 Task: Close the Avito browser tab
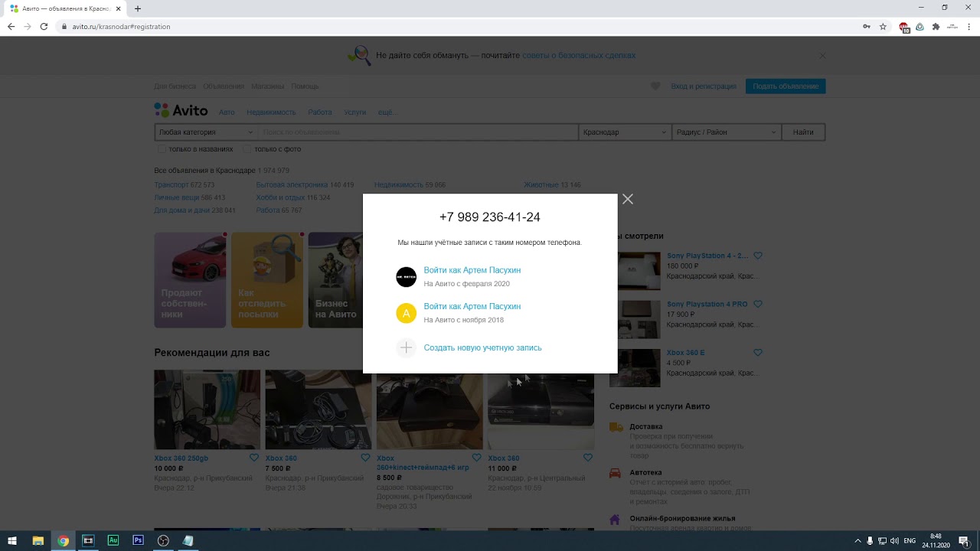point(119,8)
